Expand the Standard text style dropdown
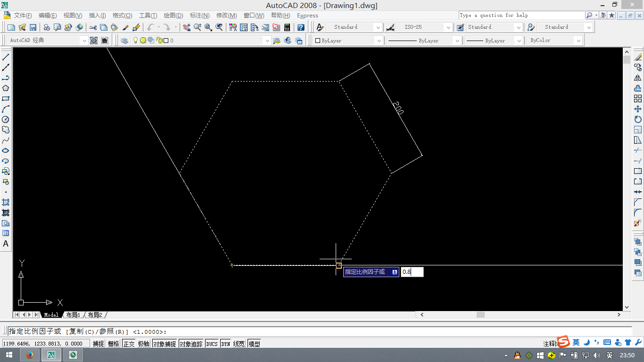 pos(378,27)
